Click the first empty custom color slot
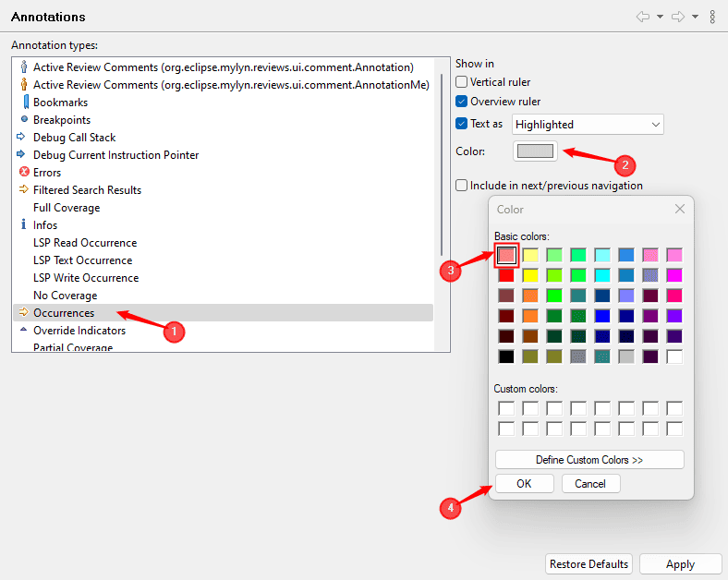 click(x=506, y=408)
